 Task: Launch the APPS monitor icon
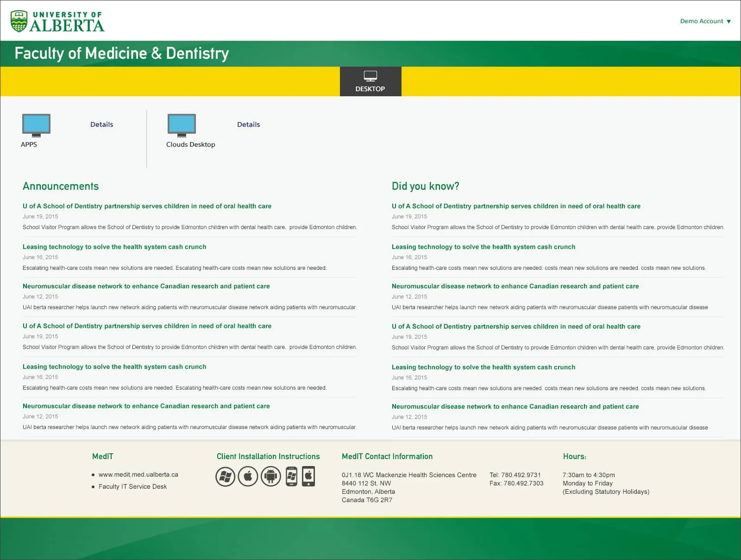click(36, 125)
